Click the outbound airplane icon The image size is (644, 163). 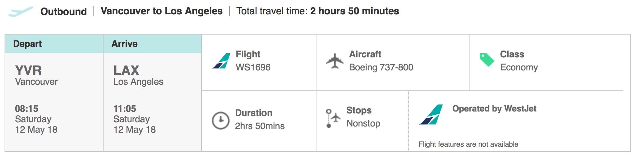tap(21, 12)
